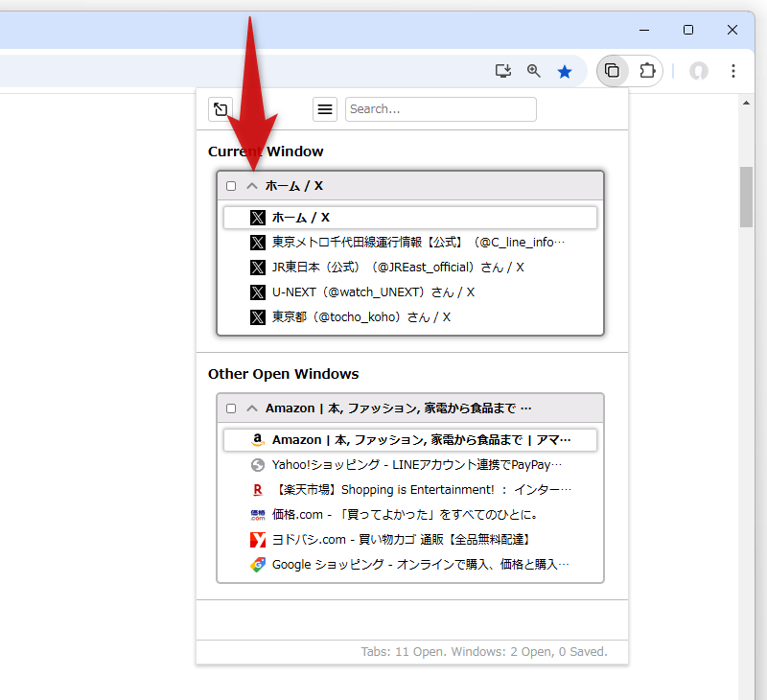Open the ヨドバシ.com tab

410,540
